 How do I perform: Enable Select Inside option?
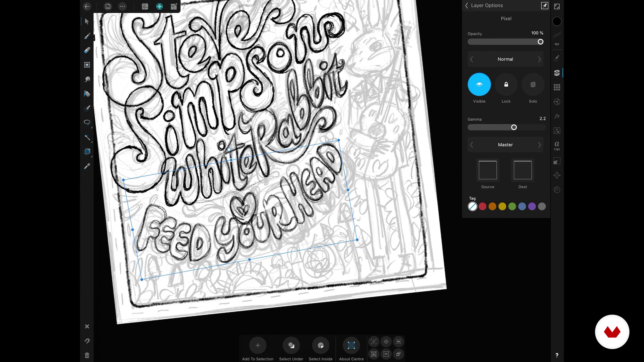[x=320, y=345]
